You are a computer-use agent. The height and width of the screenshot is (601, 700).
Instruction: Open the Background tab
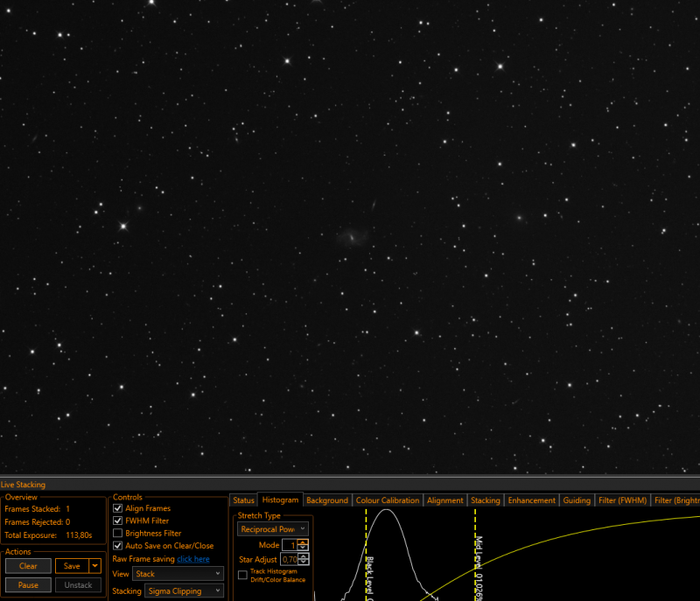pyautogui.click(x=327, y=500)
